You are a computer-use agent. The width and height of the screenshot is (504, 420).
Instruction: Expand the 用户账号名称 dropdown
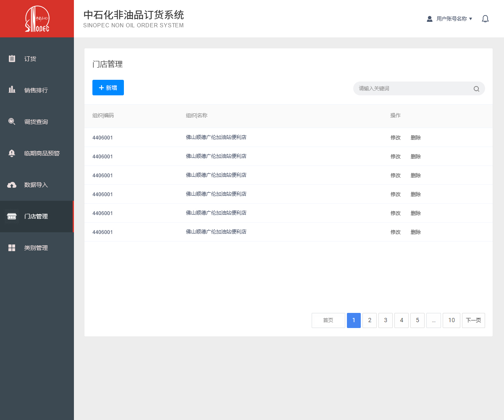(x=450, y=19)
